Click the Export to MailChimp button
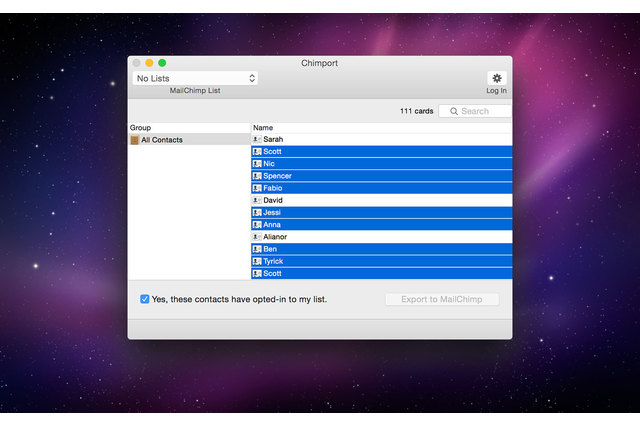 (x=442, y=299)
